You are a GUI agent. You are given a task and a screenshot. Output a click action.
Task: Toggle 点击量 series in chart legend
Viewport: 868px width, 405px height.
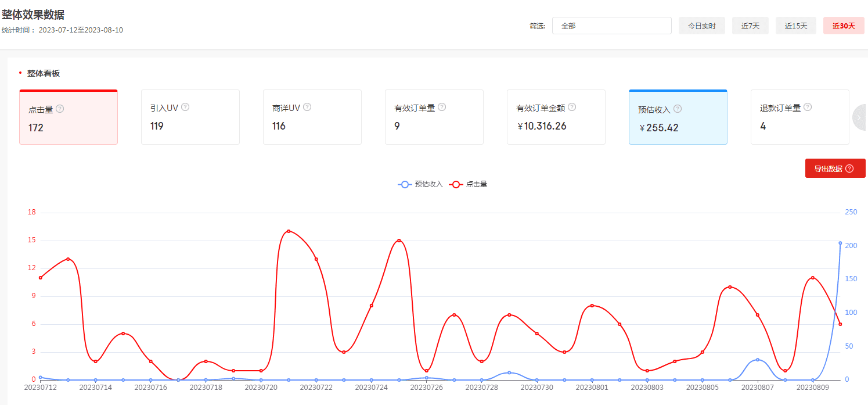(469, 184)
